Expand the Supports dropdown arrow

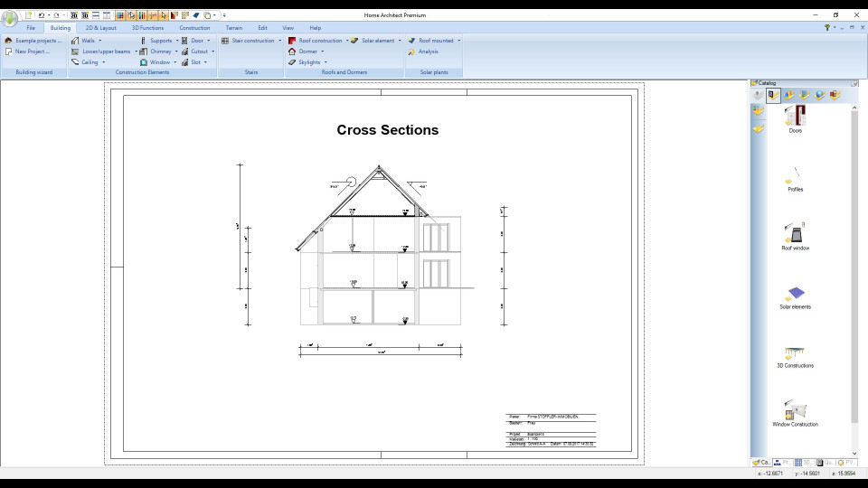(x=177, y=41)
